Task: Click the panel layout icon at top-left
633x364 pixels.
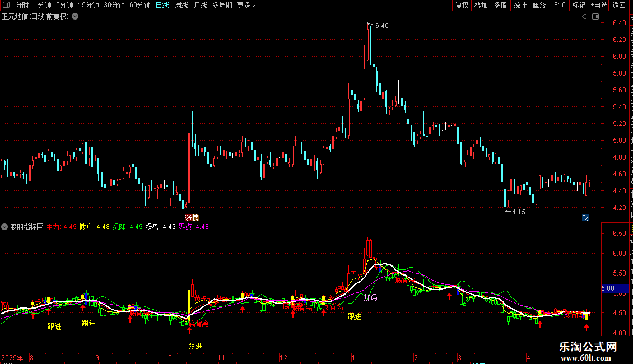Action: pyautogui.click(x=6, y=5)
